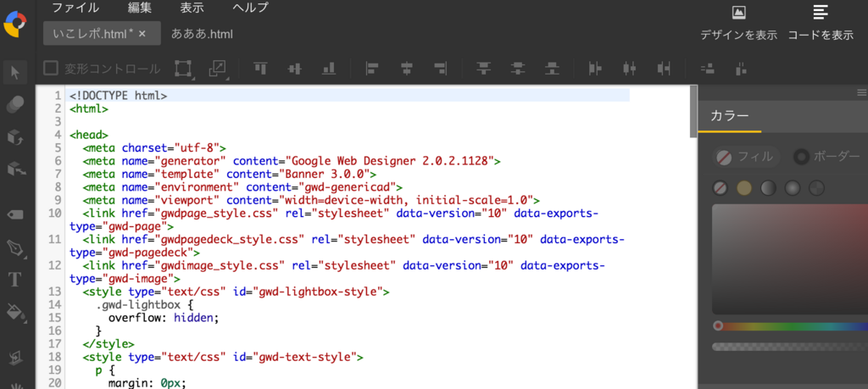Select the tool below the Paint bucket
The width and height of the screenshot is (868, 389).
pos(15,358)
